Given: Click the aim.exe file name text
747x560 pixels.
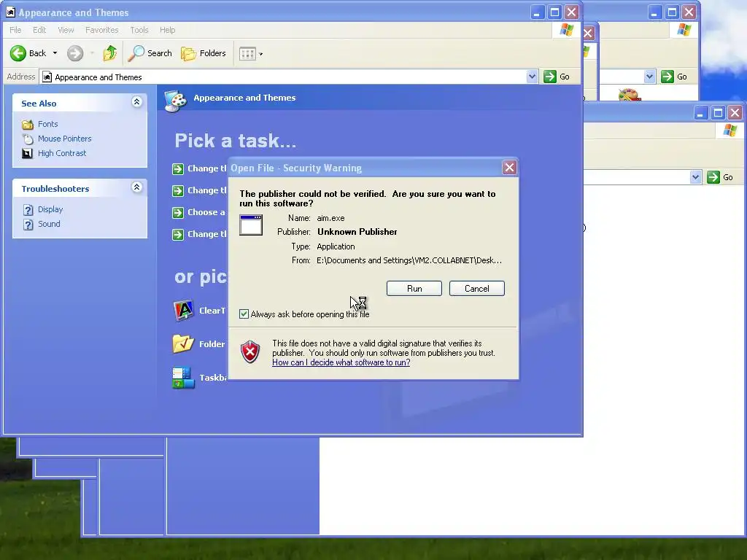Looking at the screenshot, I should (x=330, y=218).
